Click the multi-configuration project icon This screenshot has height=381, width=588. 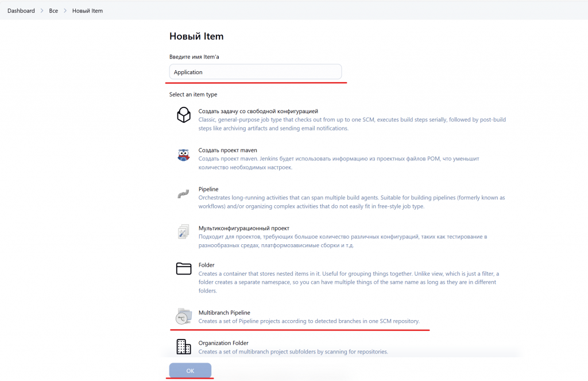pyautogui.click(x=183, y=232)
